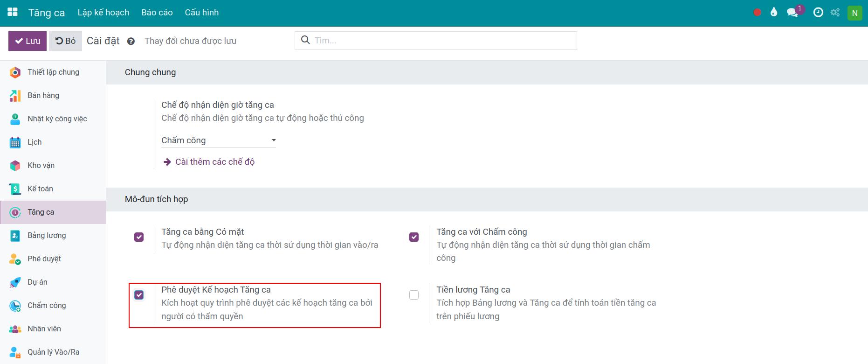
Task: Enable Tiền lương Tăng ca checkbox
Action: coord(414,295)
